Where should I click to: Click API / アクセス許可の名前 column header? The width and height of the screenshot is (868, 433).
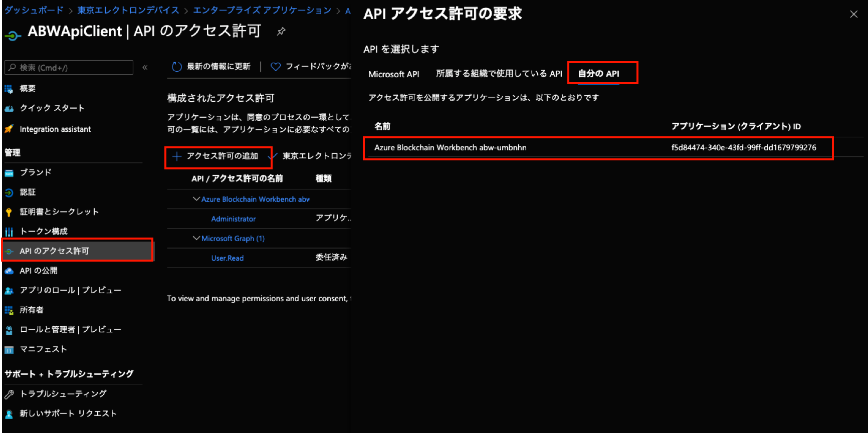click(x=237, y=178)
